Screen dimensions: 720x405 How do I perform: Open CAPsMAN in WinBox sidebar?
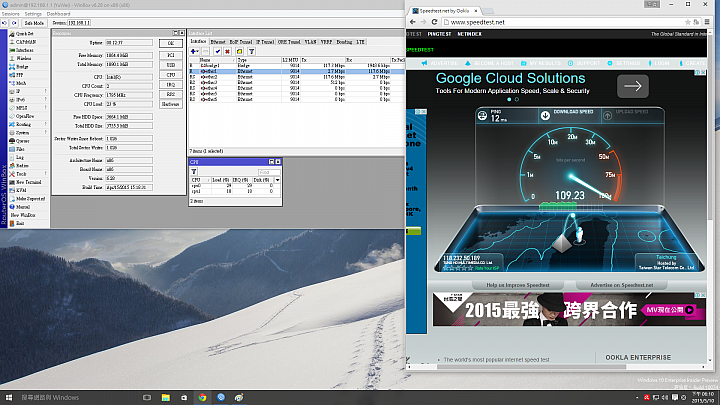click(26, 42)
